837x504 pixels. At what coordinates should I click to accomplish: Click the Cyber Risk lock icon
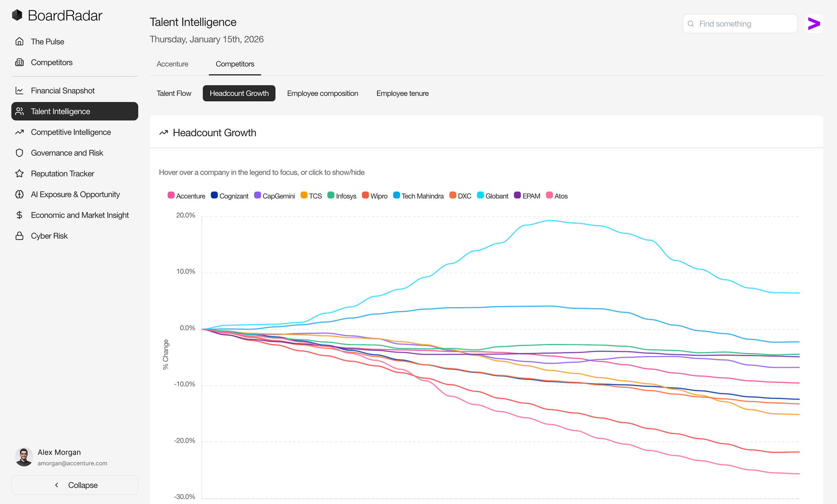(20, 236)
